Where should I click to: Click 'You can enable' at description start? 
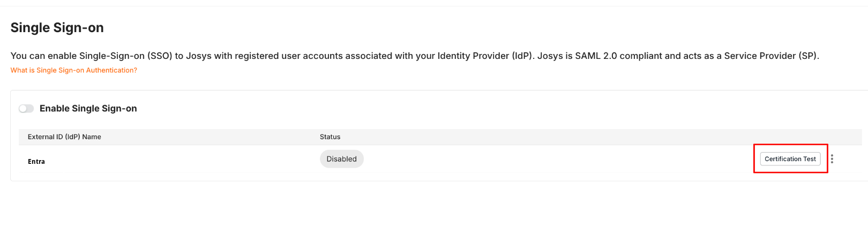click(43, 56)
